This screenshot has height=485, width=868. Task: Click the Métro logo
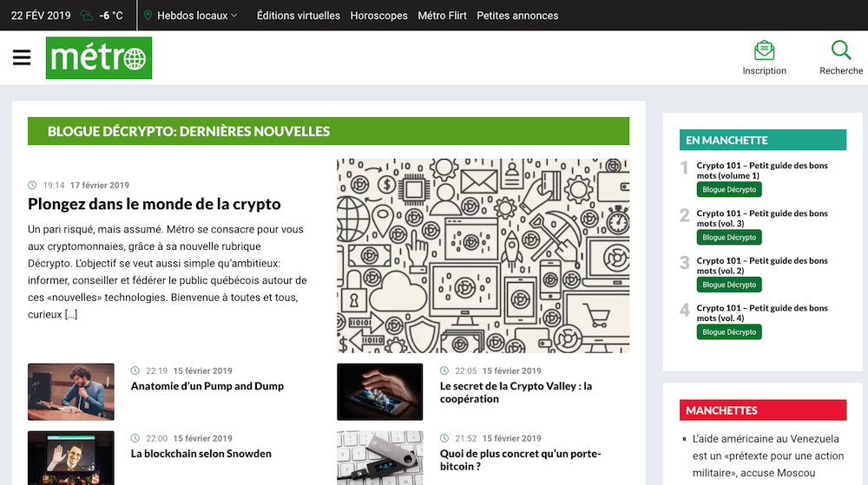[99, 58]
